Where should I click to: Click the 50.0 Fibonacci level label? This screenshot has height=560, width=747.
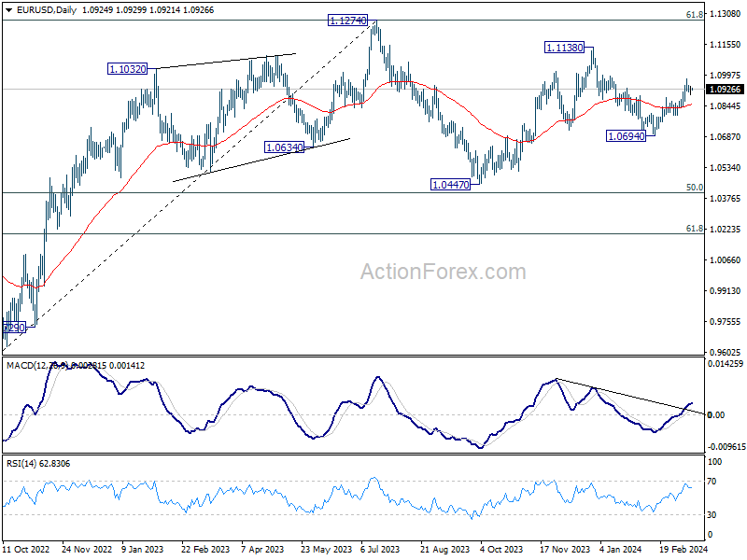click(694, 188)
